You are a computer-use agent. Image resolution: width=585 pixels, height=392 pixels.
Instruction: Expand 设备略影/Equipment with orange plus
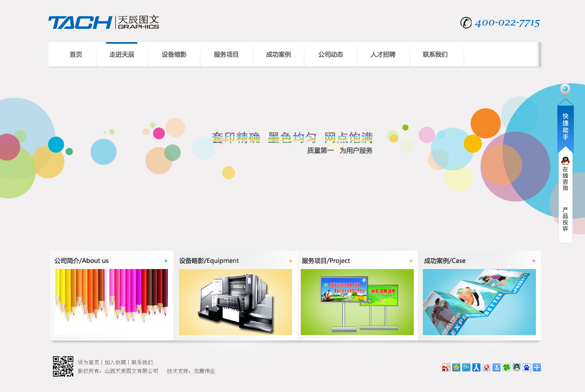290,261
